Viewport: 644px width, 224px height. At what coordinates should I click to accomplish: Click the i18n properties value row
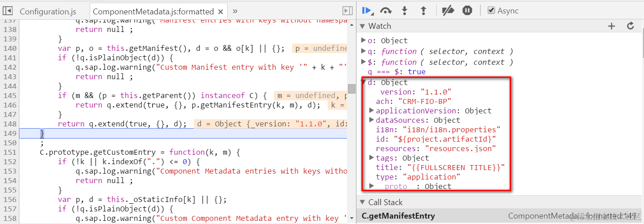pyautogui.click(x=438, y=130)
